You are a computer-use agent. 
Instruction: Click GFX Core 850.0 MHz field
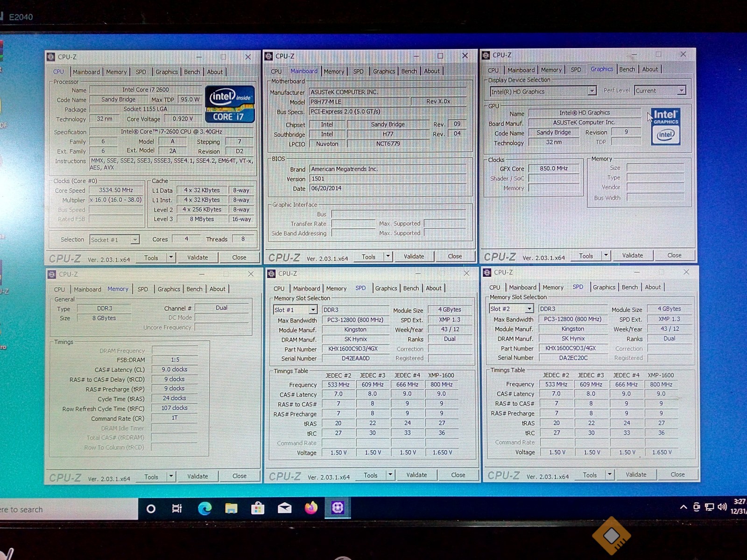pyautogui.click(x=554, y=168)
